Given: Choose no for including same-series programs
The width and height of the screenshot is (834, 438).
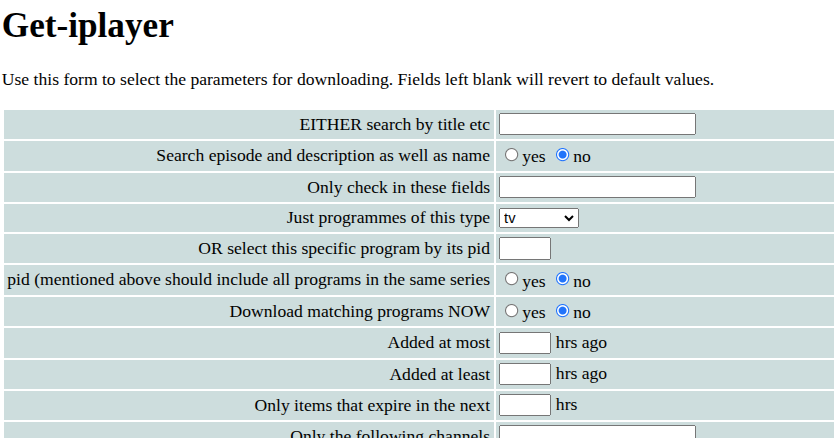Looking at the screenshot, I should coord(563,280).
